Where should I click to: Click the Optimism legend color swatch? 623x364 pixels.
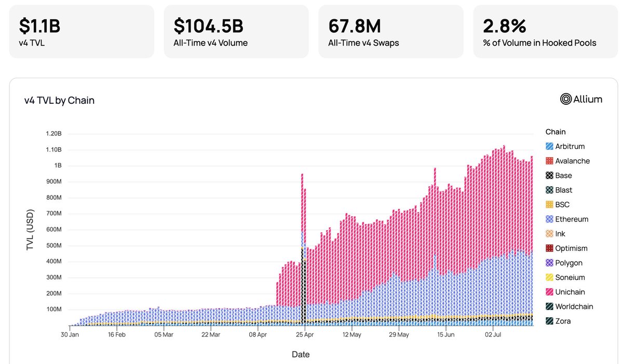point(549,248)
